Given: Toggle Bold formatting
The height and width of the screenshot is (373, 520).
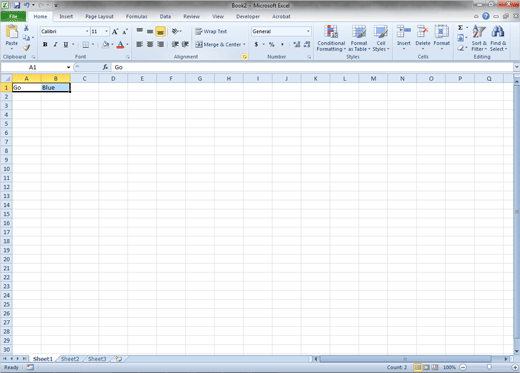Looking at the screenshot, I should [45, 45].
